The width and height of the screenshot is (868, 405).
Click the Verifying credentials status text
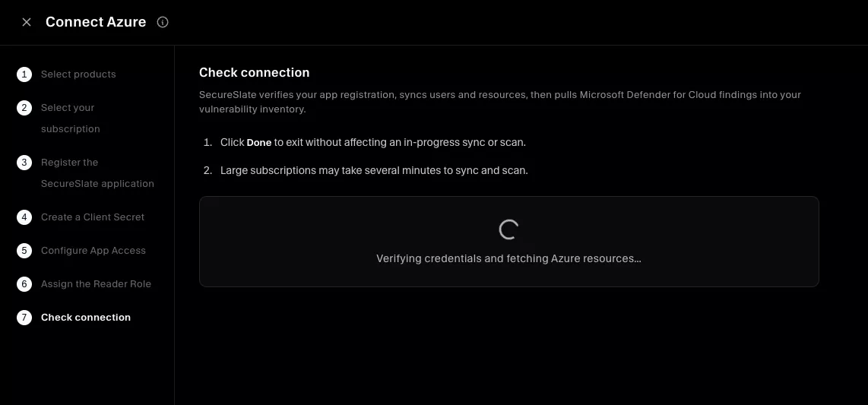click(508, 258)
